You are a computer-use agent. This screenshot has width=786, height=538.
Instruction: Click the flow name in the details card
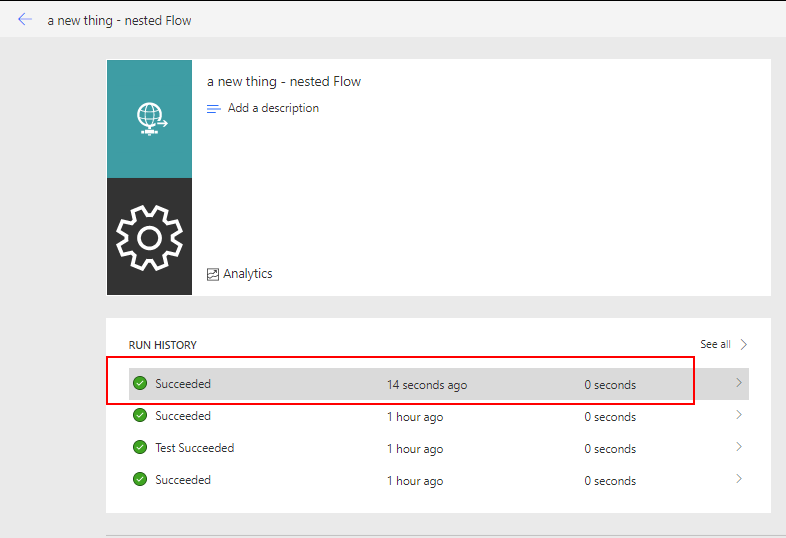point(284,81)
